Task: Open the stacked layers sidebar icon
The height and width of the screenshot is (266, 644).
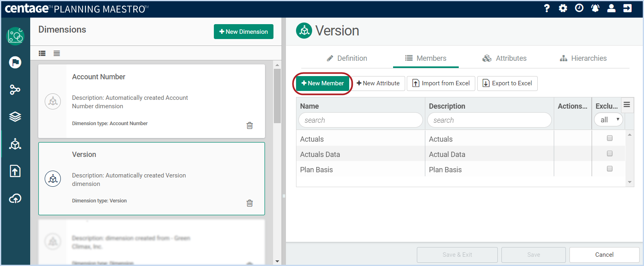Action: pyautogui.click(x=15, y=117)
